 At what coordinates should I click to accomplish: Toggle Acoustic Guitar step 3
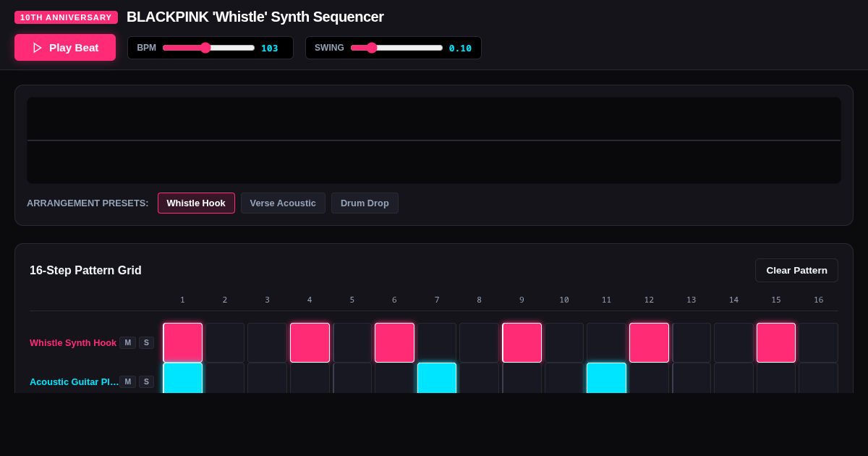pyautogui.click(x=267, y=378)
